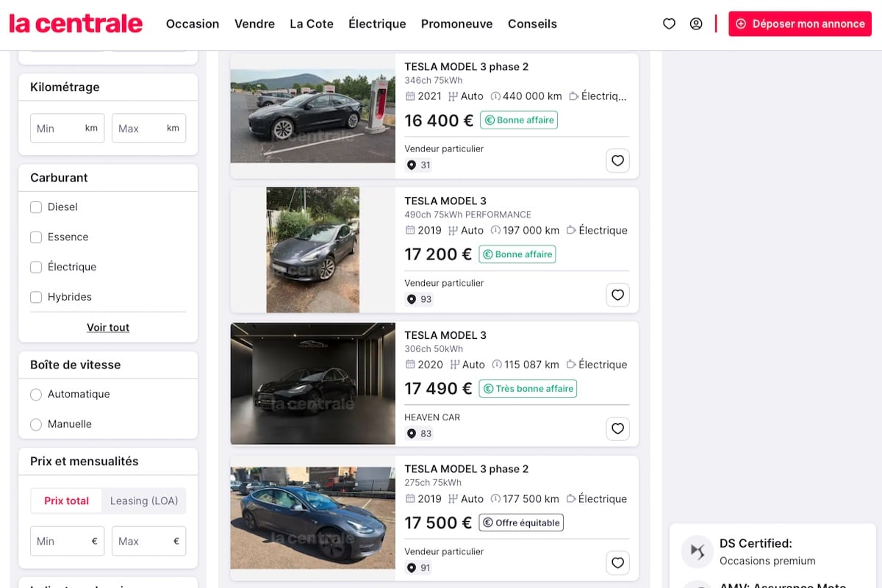Select Automatique gearbox option

pos(36,395)
